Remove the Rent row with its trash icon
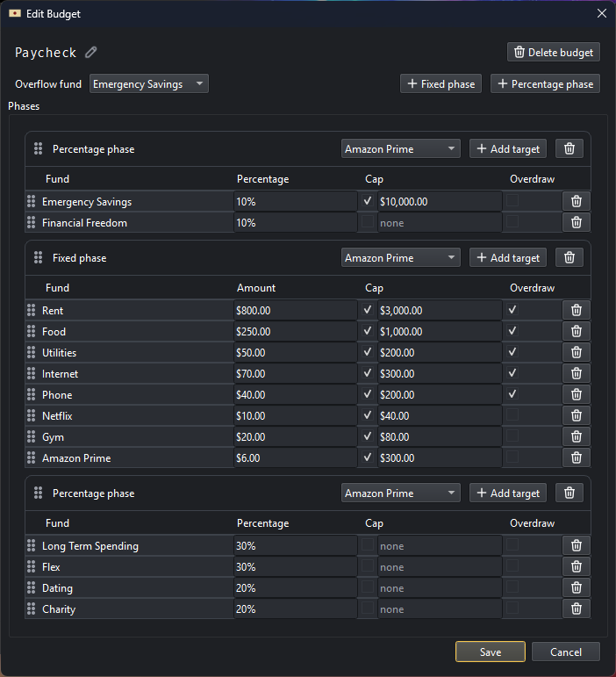Image resolution: width=616 pixels, height=677 pixels. 576,311
